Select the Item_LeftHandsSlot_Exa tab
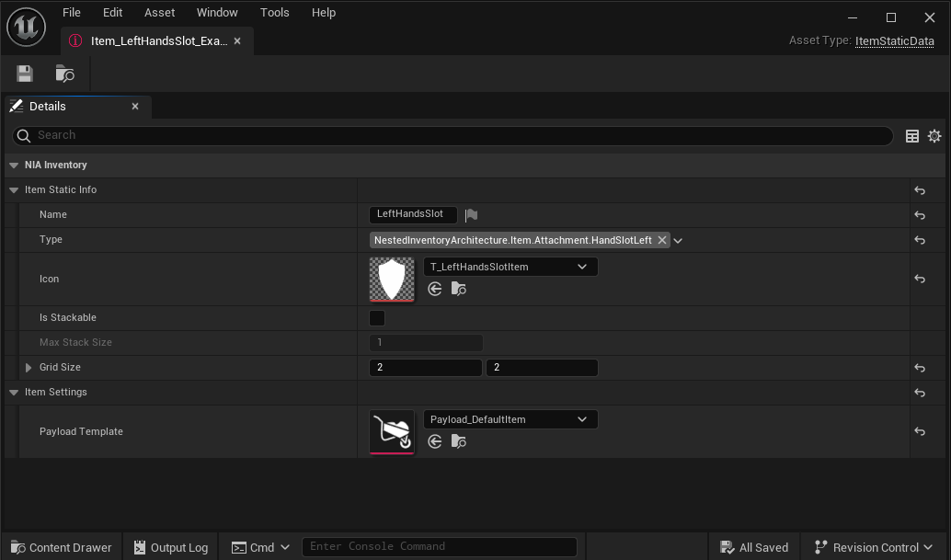Screen dimensions: 951x560 point(156,40)
